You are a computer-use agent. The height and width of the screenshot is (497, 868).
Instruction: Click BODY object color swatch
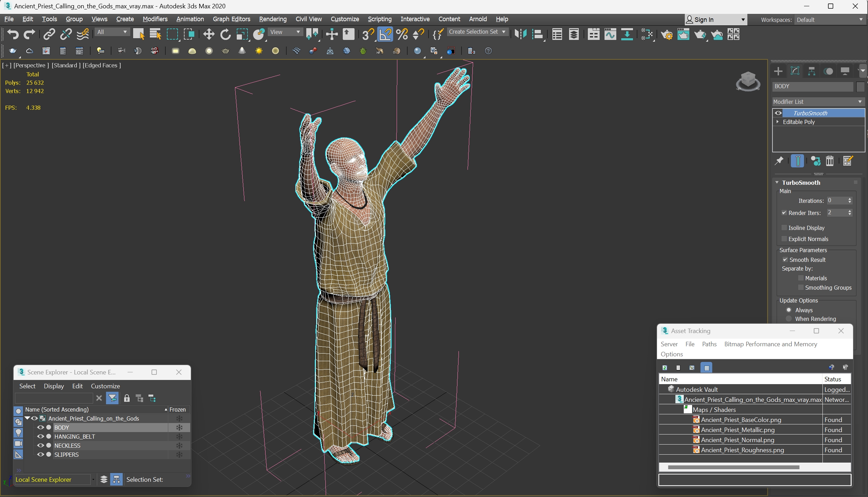tap(860, 86)
